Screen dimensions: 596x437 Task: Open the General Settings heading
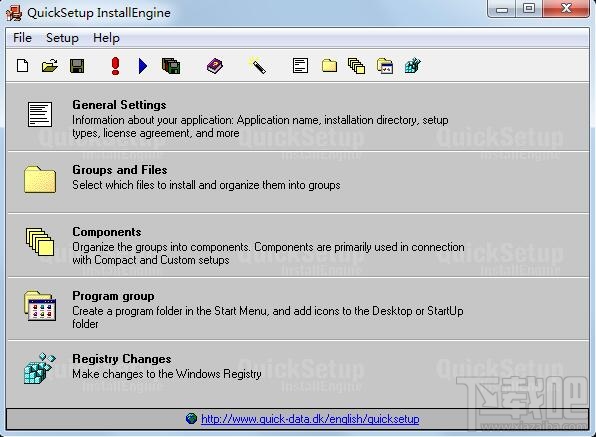coord(119,105)
